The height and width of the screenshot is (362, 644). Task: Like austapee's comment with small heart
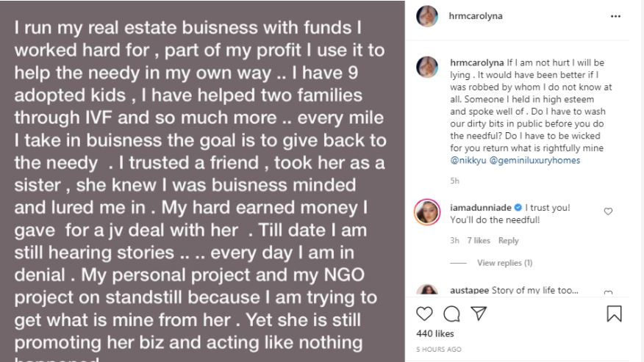click(608, 294)
